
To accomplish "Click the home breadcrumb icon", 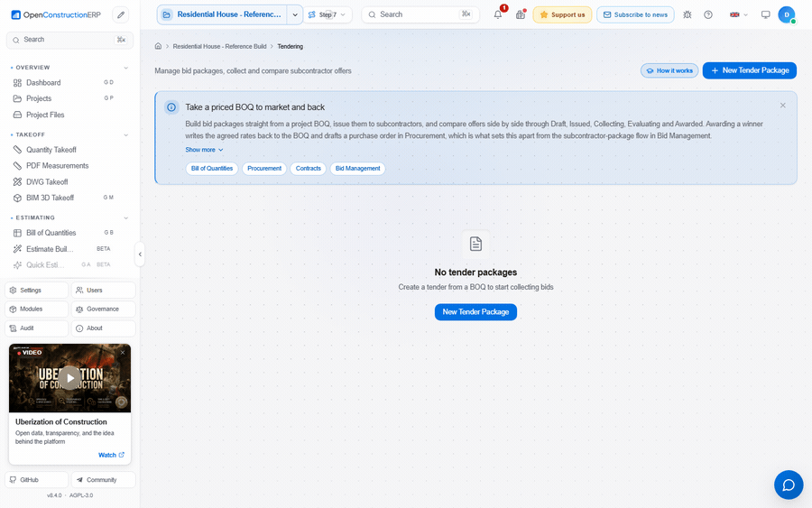I will point(158,46).
